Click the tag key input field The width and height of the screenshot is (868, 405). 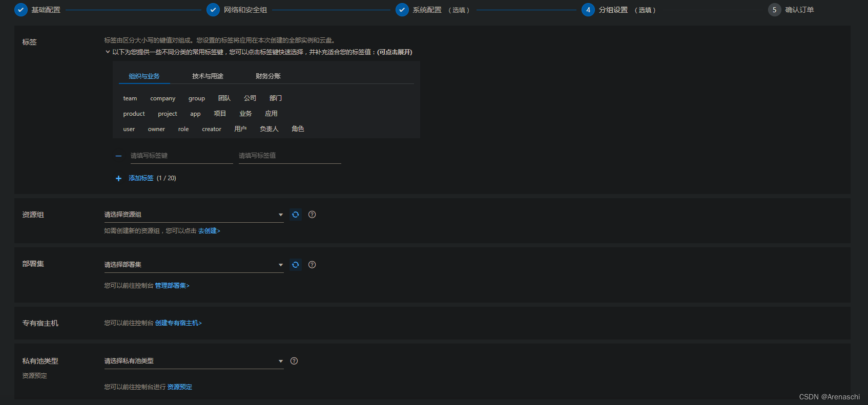click(181, 156)
